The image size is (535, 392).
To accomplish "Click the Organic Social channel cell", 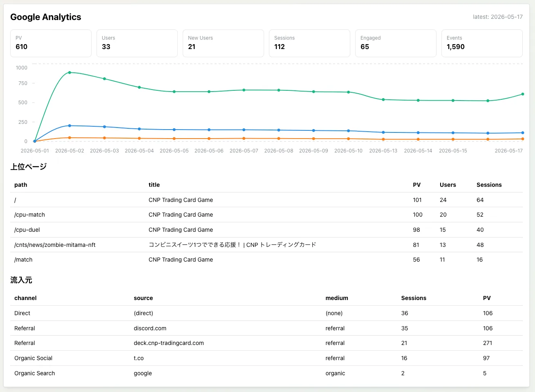I will pos(33,358).
